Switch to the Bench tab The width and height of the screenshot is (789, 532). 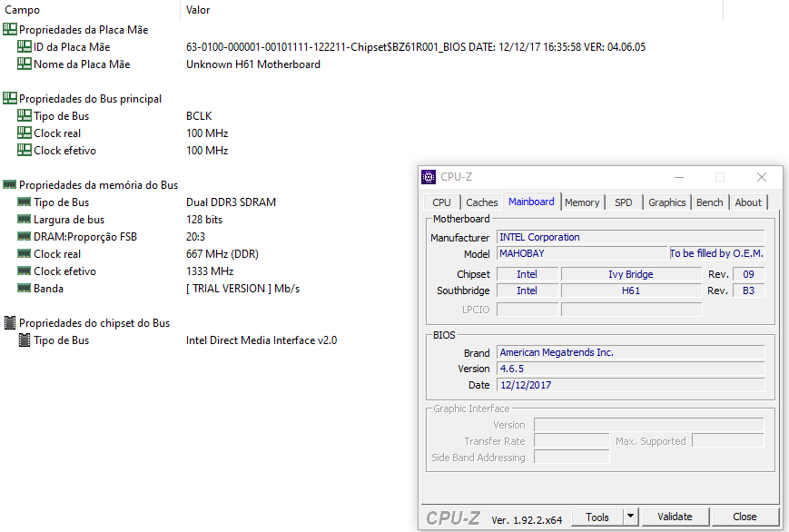point(709,202)
